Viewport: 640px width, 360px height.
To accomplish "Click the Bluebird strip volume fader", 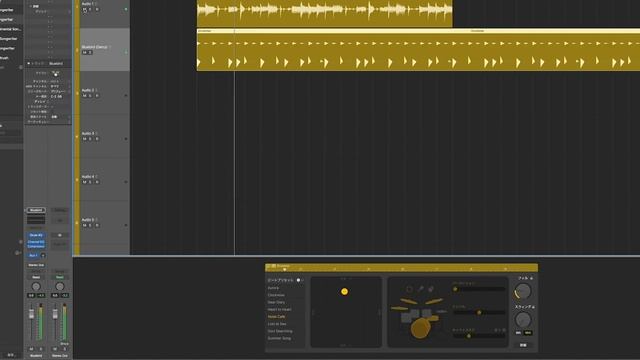I will tap(31, 314).
